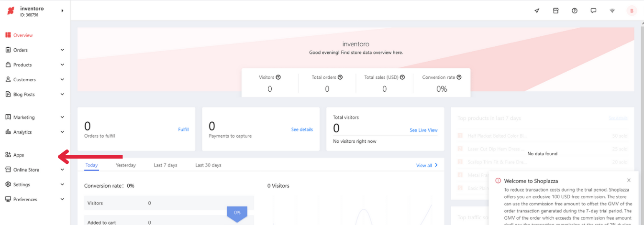Expand the Products menu chevron

click(62, 64)
